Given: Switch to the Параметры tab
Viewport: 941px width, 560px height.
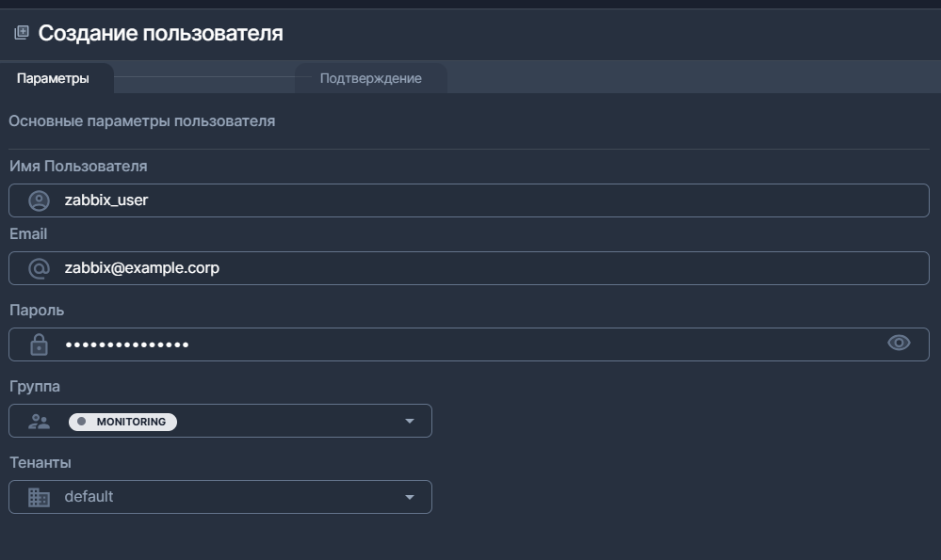Looking at the screenshot, I should coord(54,78).
